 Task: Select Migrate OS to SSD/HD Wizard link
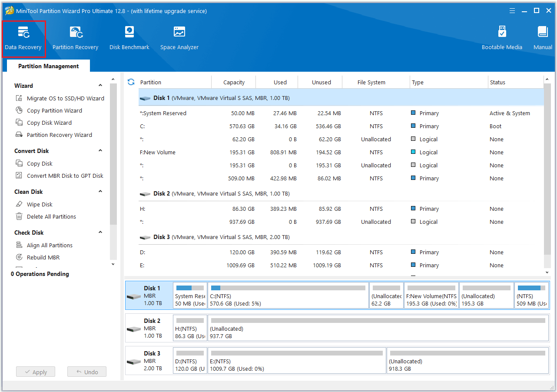[x=66, y=98]
